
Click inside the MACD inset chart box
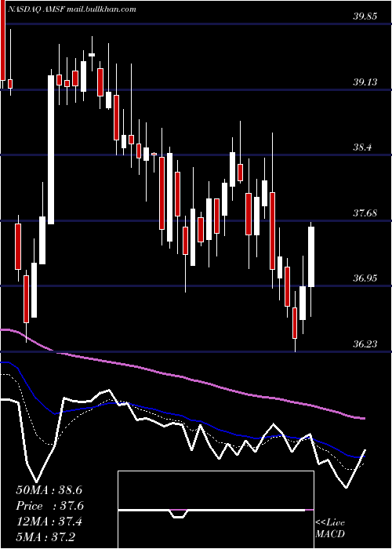216,510
